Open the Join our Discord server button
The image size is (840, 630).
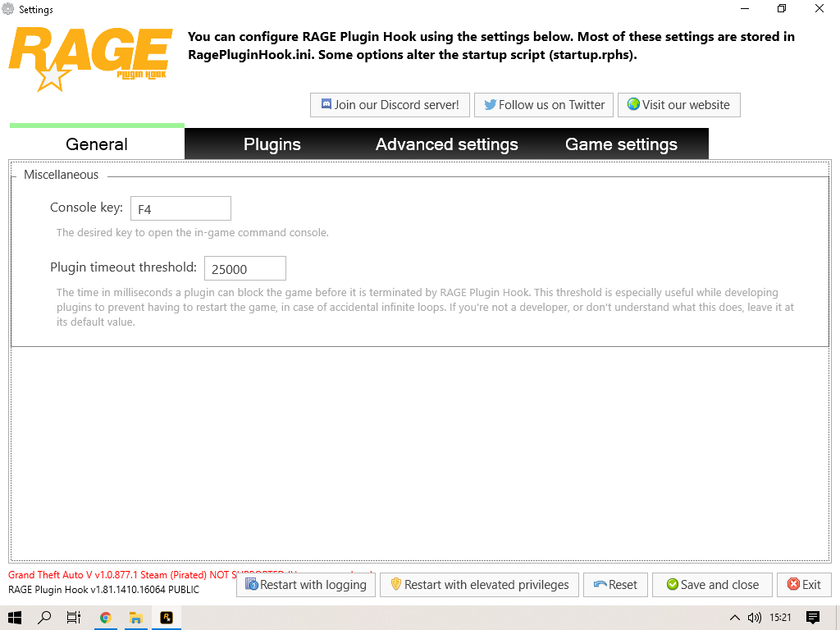[x=390, y=105]
